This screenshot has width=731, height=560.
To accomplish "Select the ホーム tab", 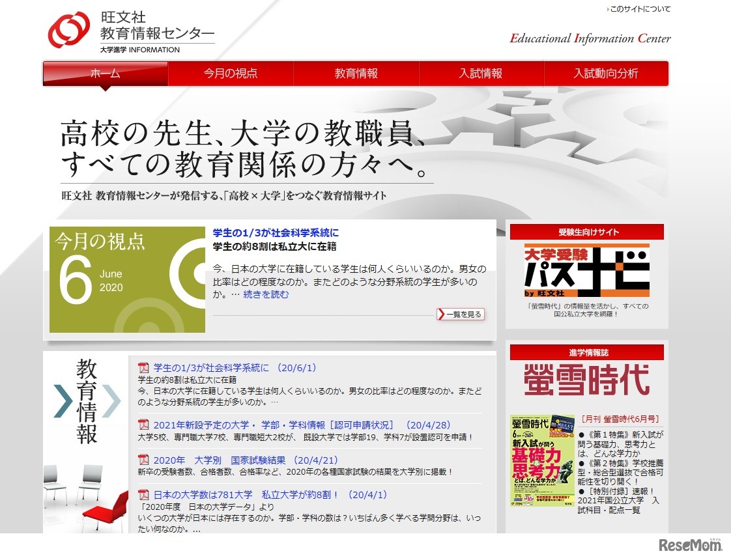I will (106, 74).
